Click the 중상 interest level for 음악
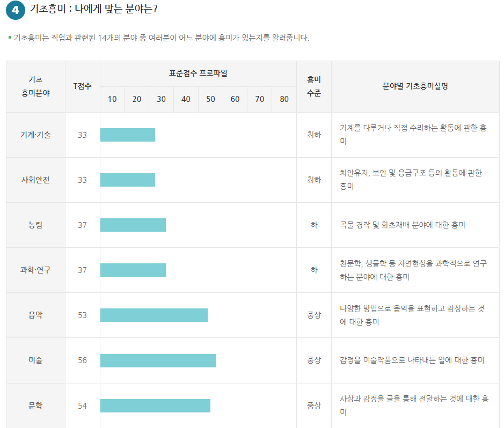 tap(313, 314)
